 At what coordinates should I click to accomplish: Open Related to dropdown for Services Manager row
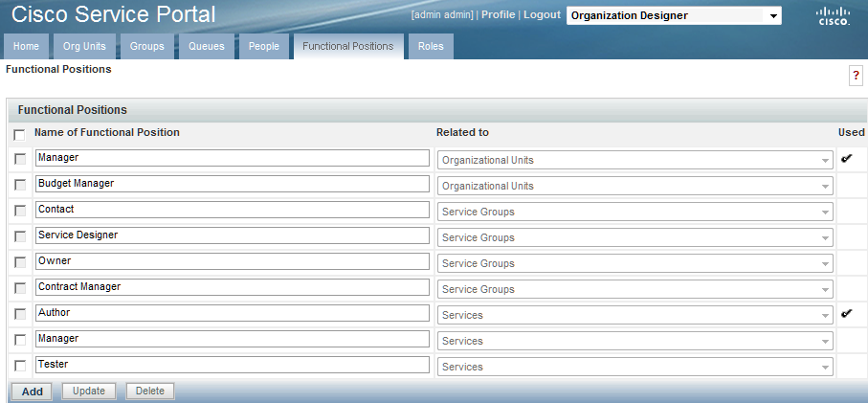tap(634, 341)
